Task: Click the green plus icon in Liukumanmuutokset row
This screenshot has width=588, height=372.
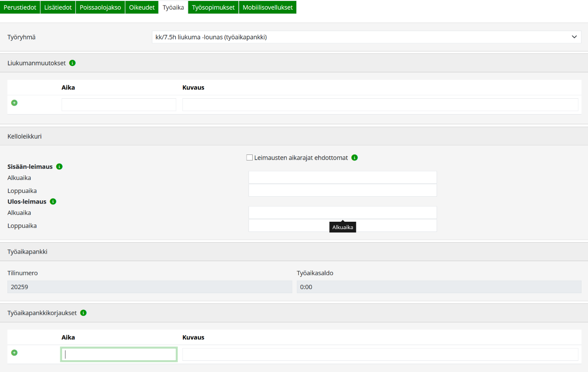Action: (14, 103)
